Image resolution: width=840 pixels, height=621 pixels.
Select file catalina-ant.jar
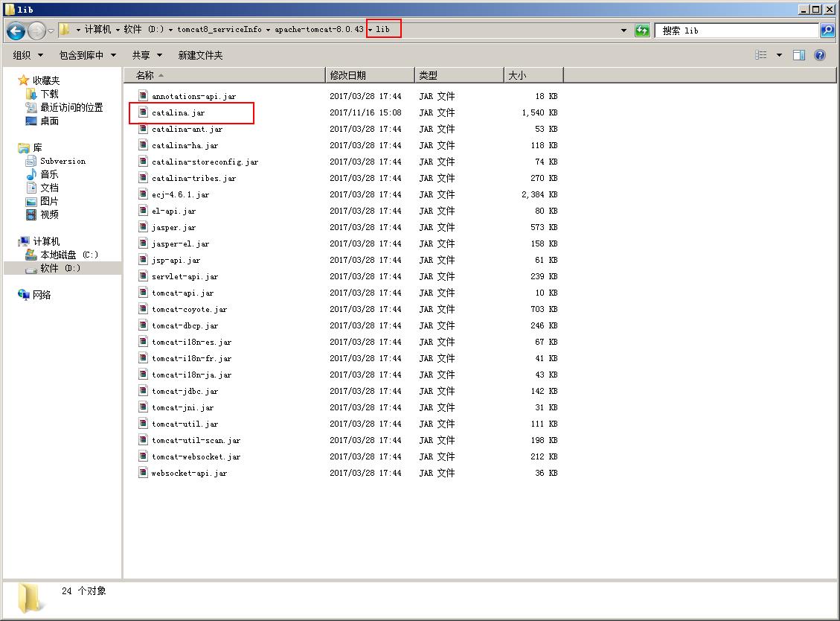tap(187, 129)
